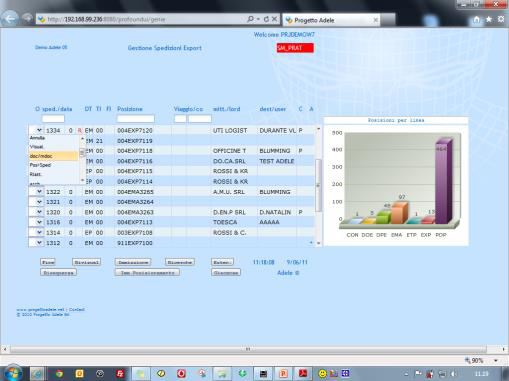Screen dimensions: 509x381
Task: Go back with the browser back arrow
Action: click(x=10, y=19)
